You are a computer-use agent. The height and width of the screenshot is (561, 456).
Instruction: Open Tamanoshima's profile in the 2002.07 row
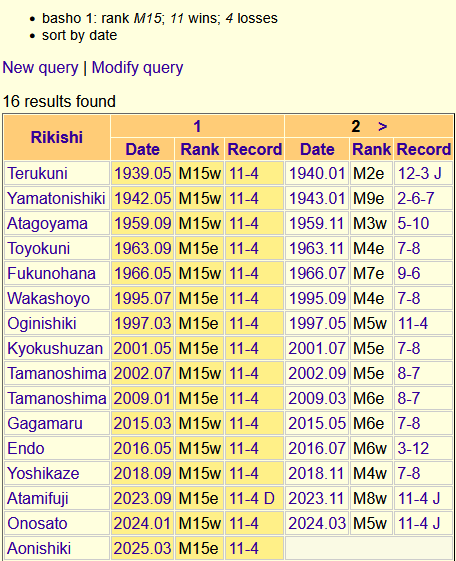tap(57, 374)
